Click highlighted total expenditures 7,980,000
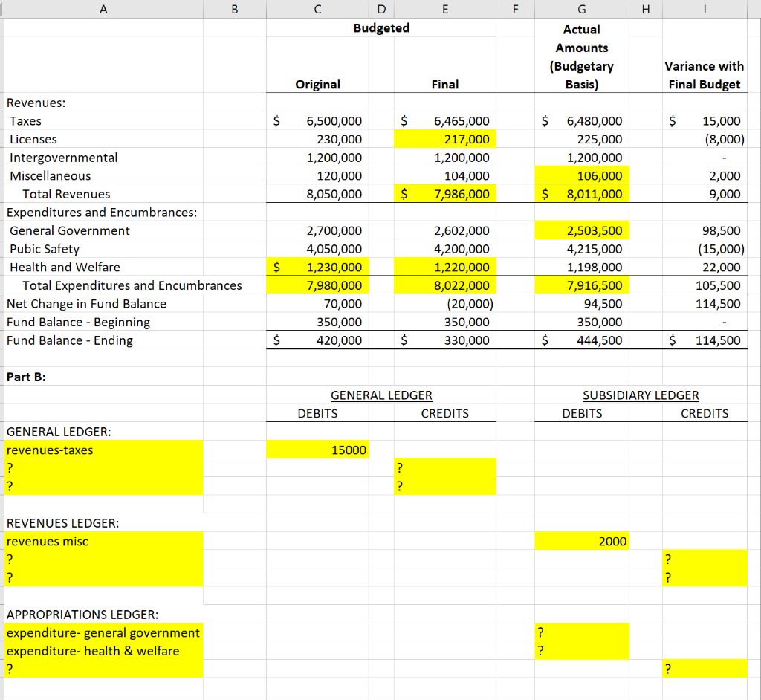The height and width of the screenshot is (700, 761). [317, 285]
